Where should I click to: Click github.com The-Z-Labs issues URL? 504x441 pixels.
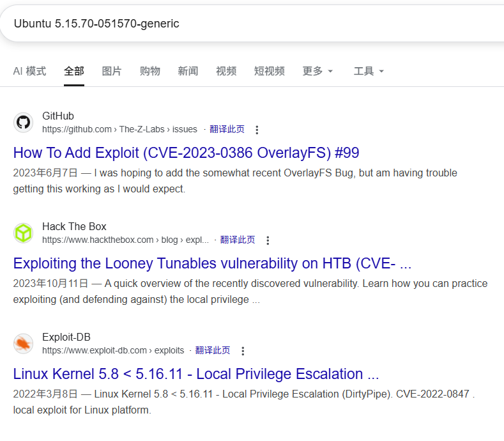click(119, 129)
